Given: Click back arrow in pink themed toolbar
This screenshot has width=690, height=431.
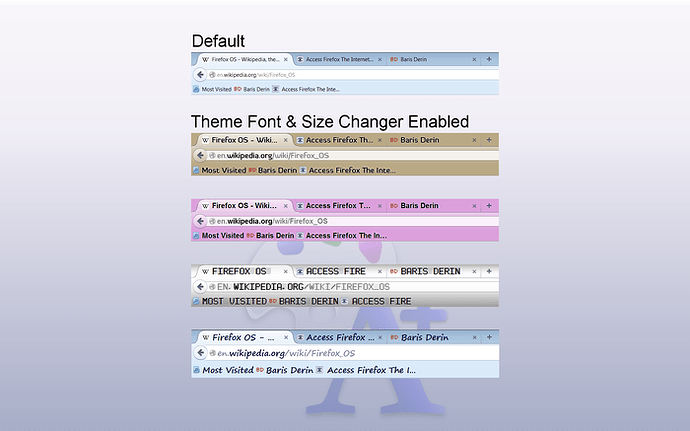Looking at the screenshot, I should [200, 221].
